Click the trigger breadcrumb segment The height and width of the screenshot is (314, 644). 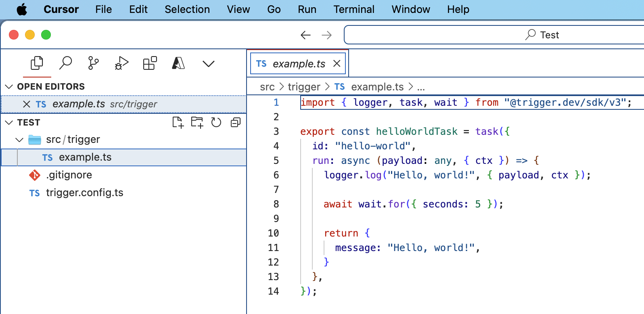(x=304, y=87)
